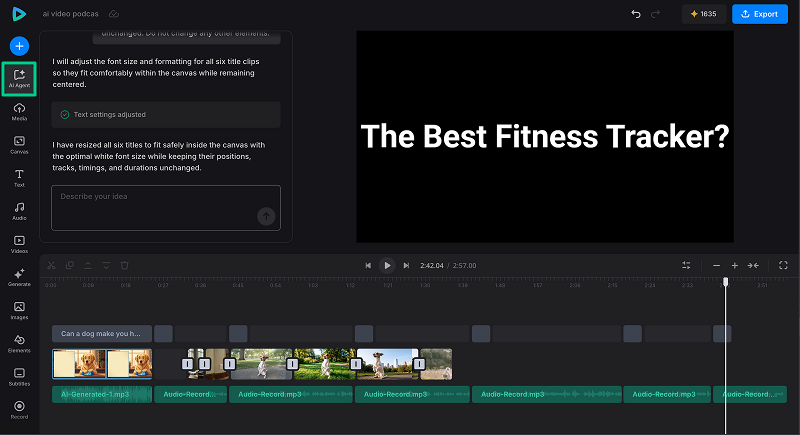Select first golden dog video thumbnail
Image resolution: width=800 pixels, height=435 pixels.
pos(79,364)
